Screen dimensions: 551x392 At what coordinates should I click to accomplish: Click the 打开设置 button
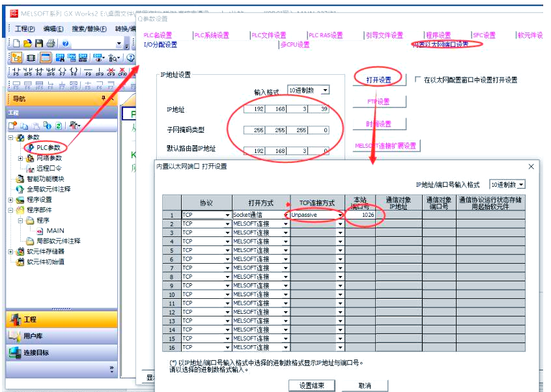coord(380,79)
